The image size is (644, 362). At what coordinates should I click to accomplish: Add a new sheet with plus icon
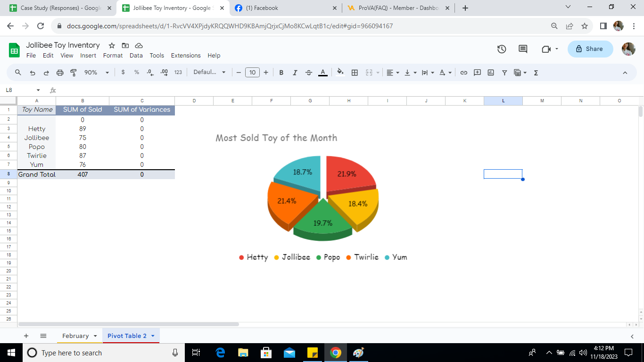[26, 336]
